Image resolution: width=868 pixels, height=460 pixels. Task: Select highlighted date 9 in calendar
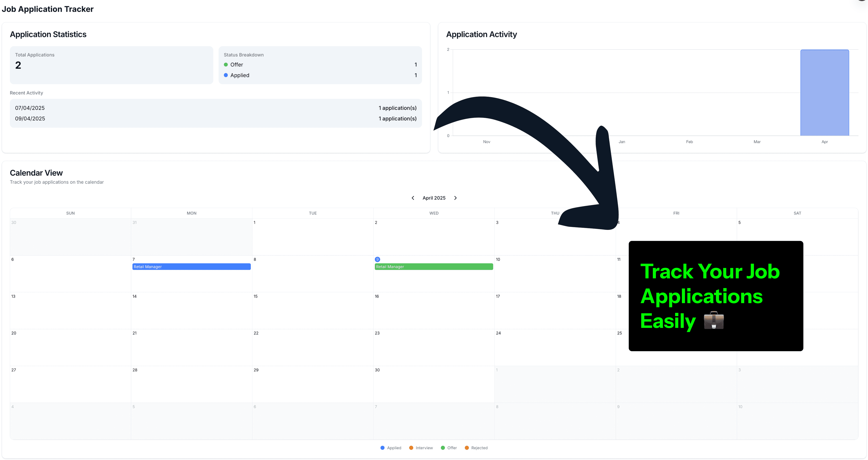[x=377, y=259]
